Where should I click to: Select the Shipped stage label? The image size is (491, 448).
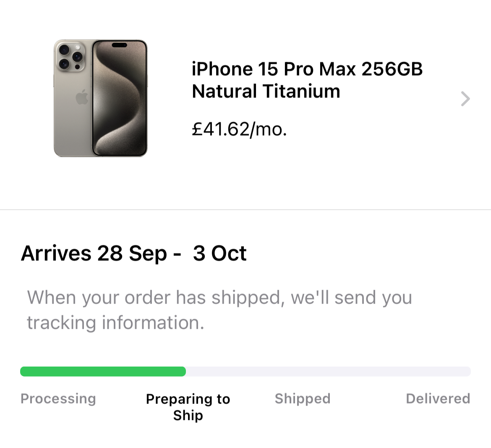click(x=303, y=398)
